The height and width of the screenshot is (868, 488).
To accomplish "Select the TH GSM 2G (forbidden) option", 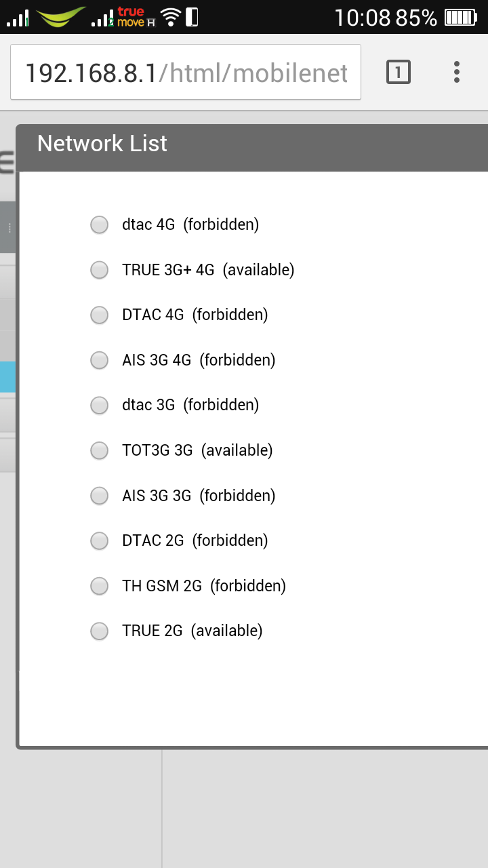I will click(100, 586).
